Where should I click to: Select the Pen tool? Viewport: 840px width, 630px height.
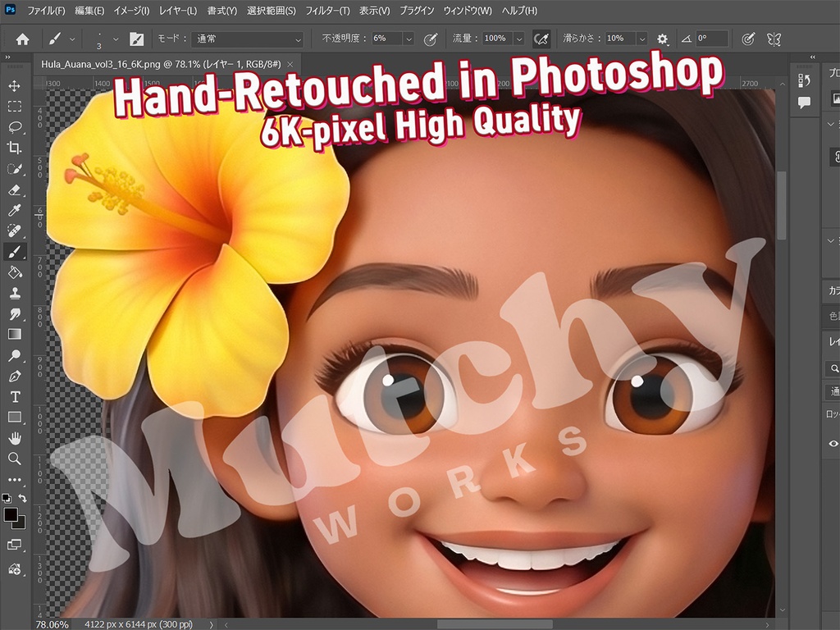coord(15,376)
